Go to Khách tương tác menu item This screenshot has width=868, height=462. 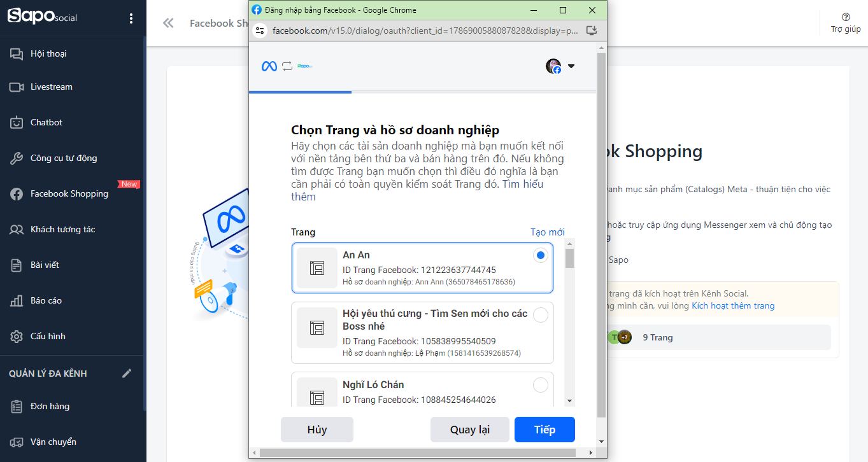(x=63, y=230)
